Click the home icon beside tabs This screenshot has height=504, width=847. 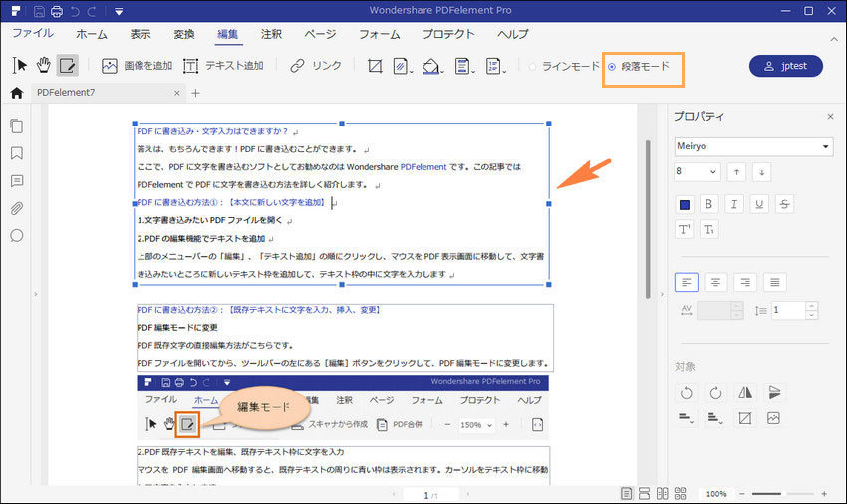click(x=17, y=93)
